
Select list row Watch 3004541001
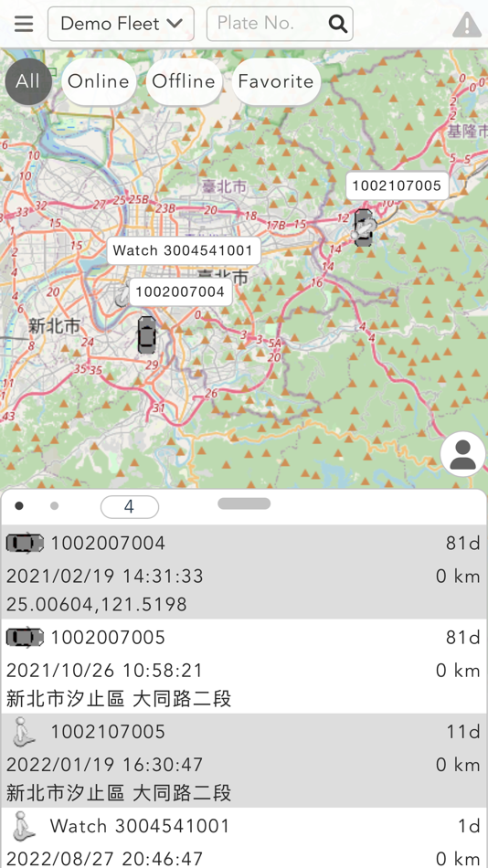point(244,838)
